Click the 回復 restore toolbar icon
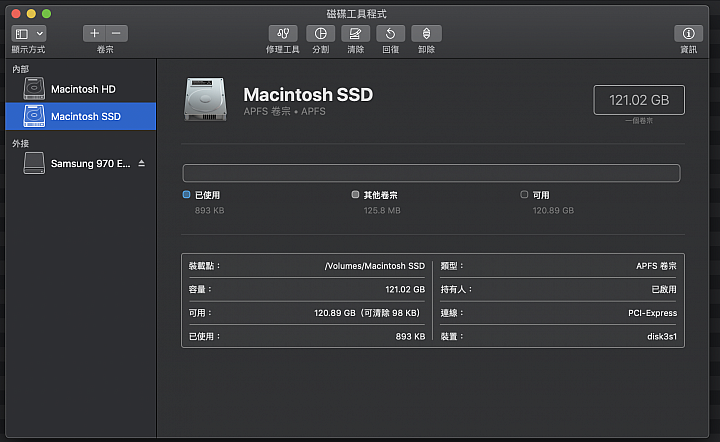Viewport: 720px width, 442px height. click(x=390, y=34)
